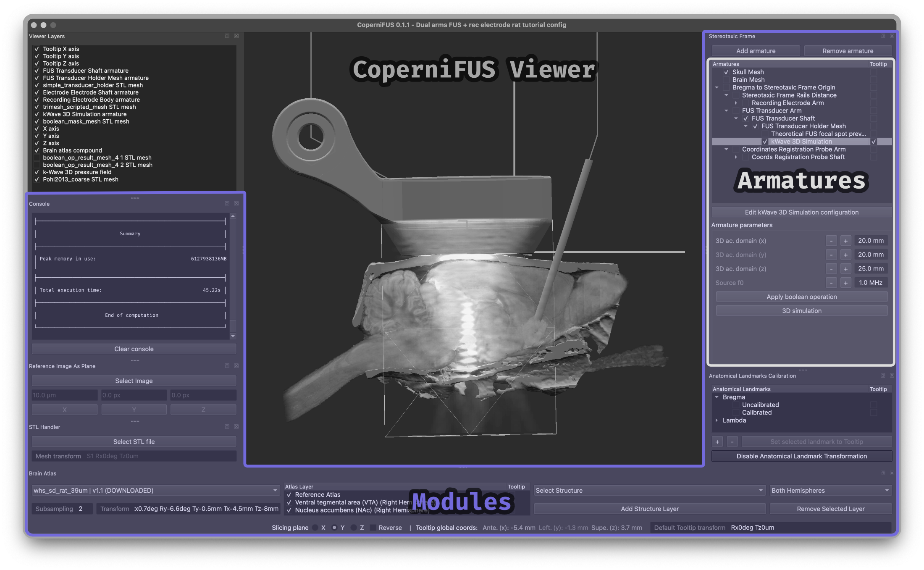
Task: Close the Reference Image As Plane panel
Action: pyautogui.click(x=236, y=366)
